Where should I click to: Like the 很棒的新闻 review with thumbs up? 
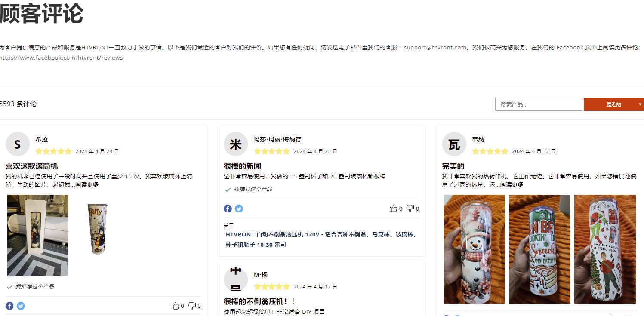[393, 209]
